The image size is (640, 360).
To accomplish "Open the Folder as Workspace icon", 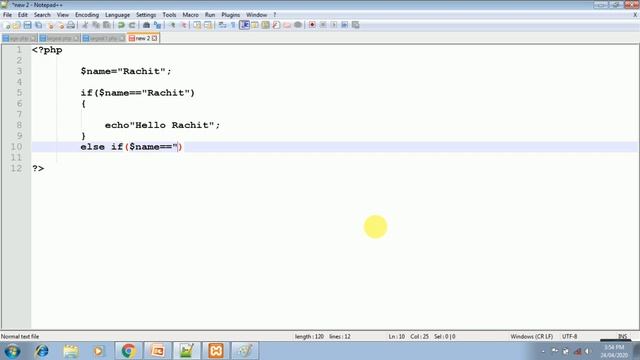I will point(287,25).
